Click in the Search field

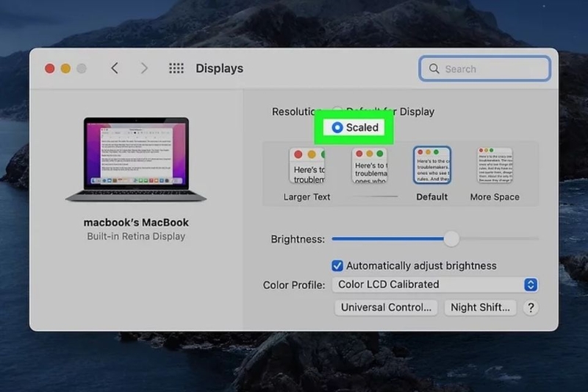(484, 68)
